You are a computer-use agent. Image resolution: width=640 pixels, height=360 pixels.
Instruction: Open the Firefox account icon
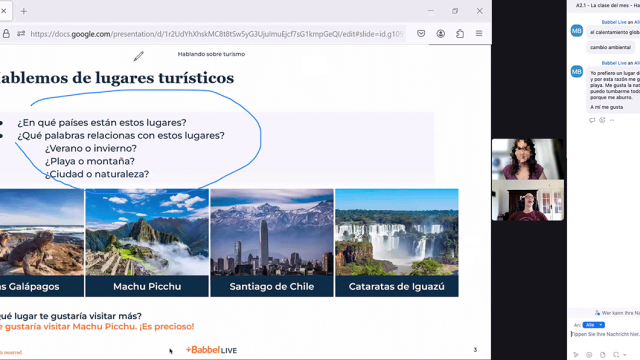click(440, 34)
